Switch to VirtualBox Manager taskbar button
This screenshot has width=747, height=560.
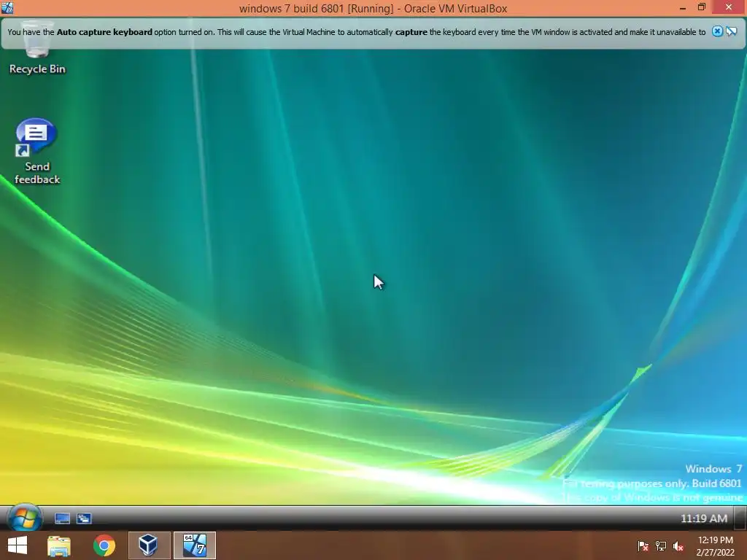[149, 545]
